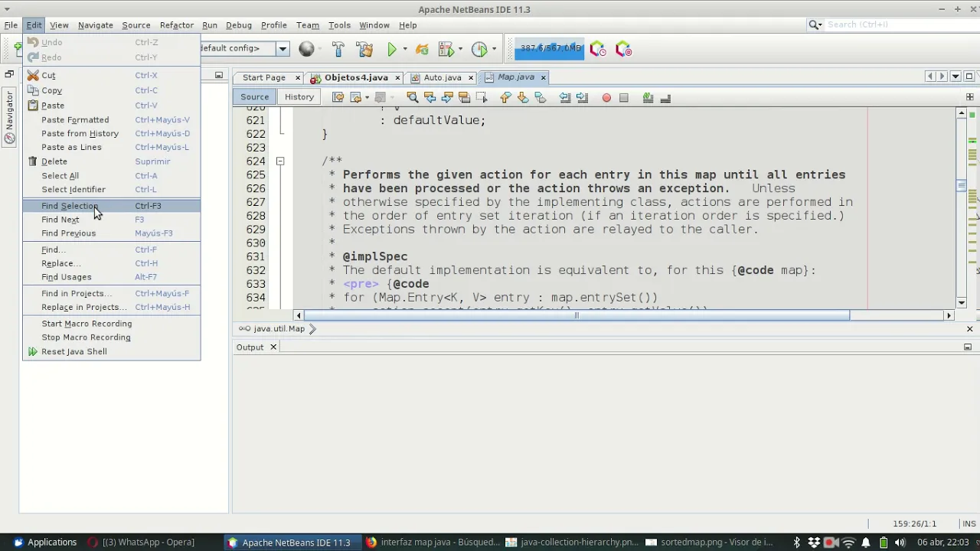The image size is (980, 551).
Task: Click the Apply Code Changes reload icon
Action: [422, 49]
